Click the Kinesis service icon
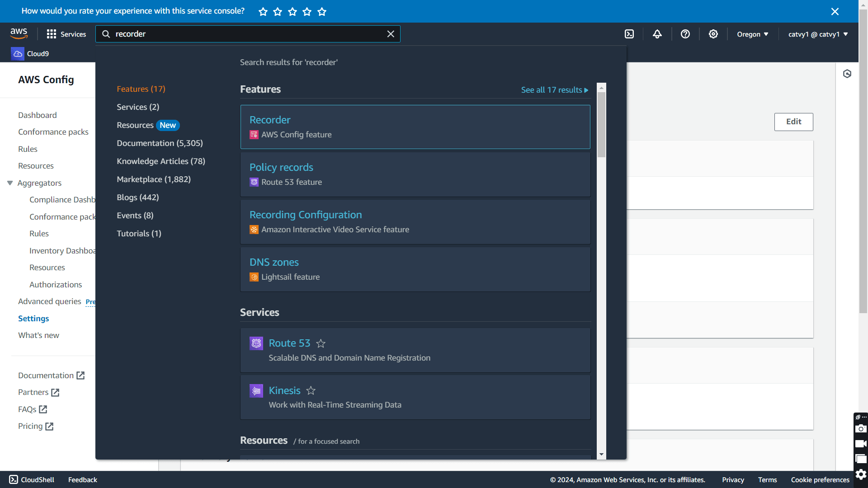Screen dimensions: 868x488 click(256, 391)
